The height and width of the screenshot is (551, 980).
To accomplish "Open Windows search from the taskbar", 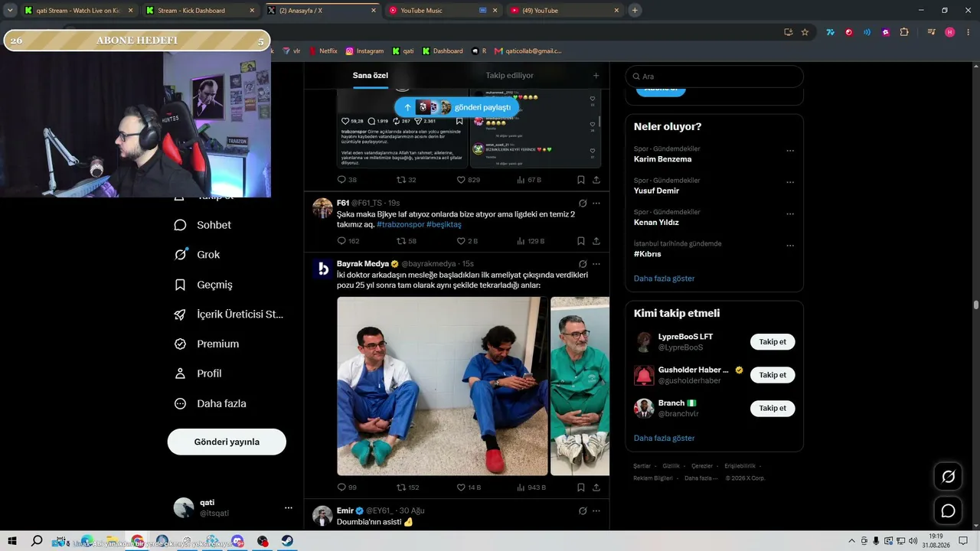I will (x=37, y=541).
